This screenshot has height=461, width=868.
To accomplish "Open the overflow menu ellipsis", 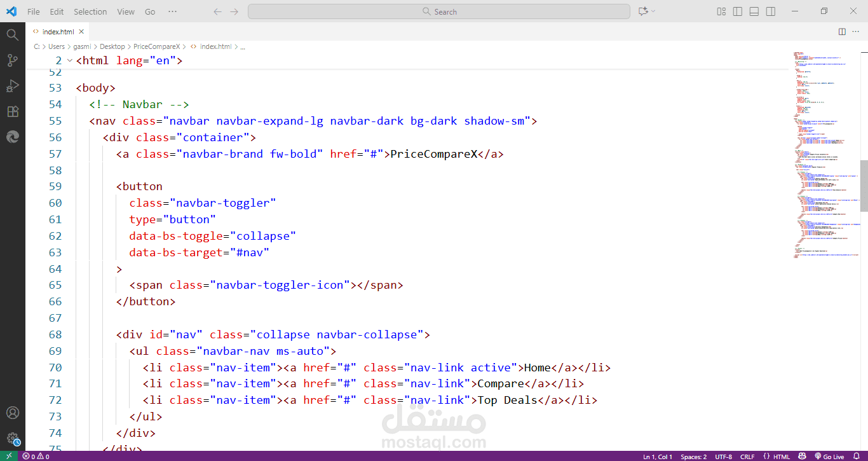I will 173,11.
